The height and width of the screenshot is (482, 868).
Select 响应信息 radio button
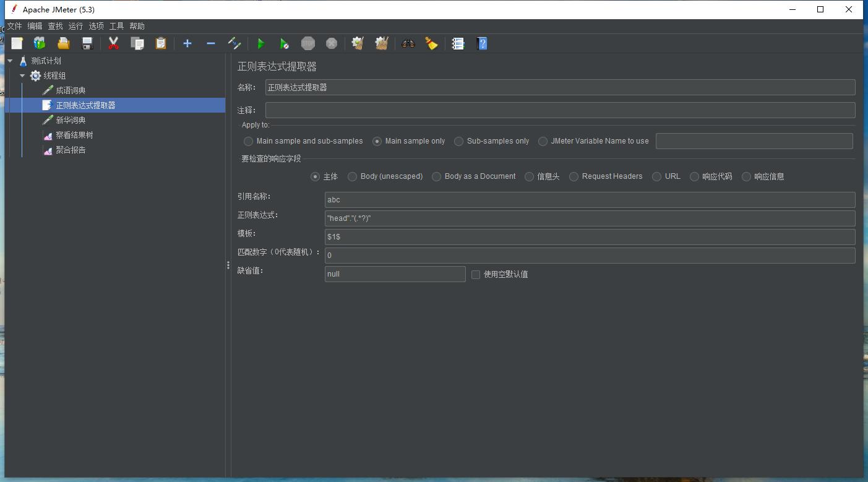(x=746, y=176)
